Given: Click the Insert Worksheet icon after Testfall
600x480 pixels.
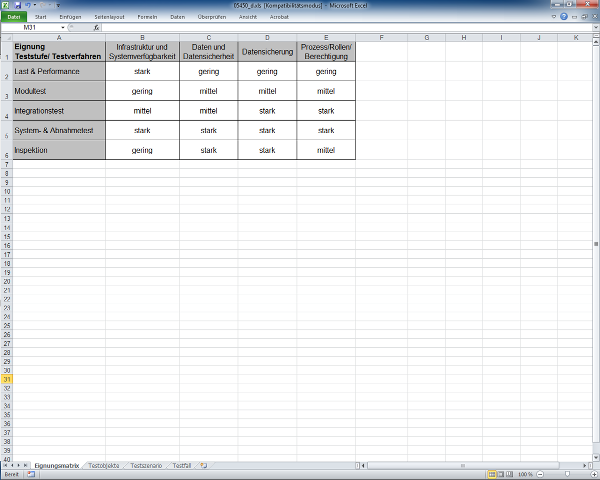Looking at the screenshot, I should [204, 465].
